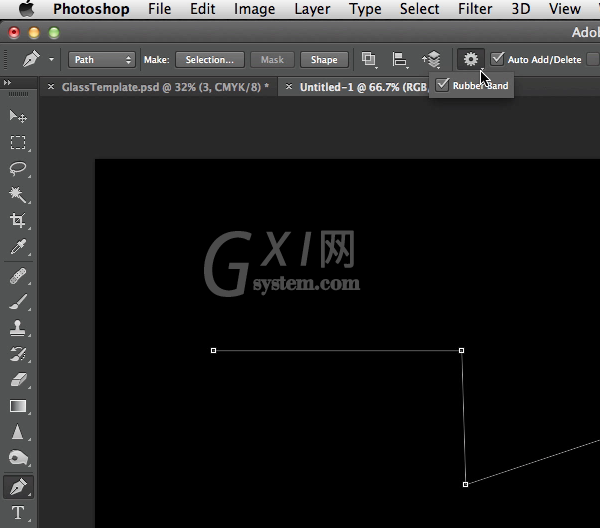The height and width of the screenshot is (528, 600).
Task: Open Path arrangement icon
Action: (431, 59)
